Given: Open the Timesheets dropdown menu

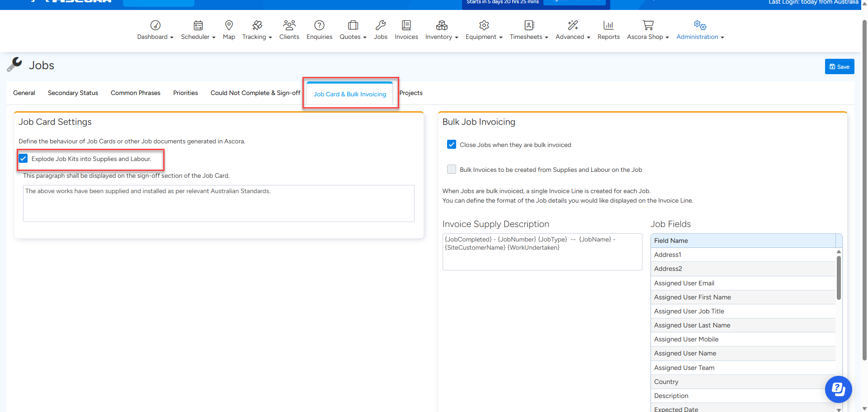Looking at the screenshot, I should (528, 37).
